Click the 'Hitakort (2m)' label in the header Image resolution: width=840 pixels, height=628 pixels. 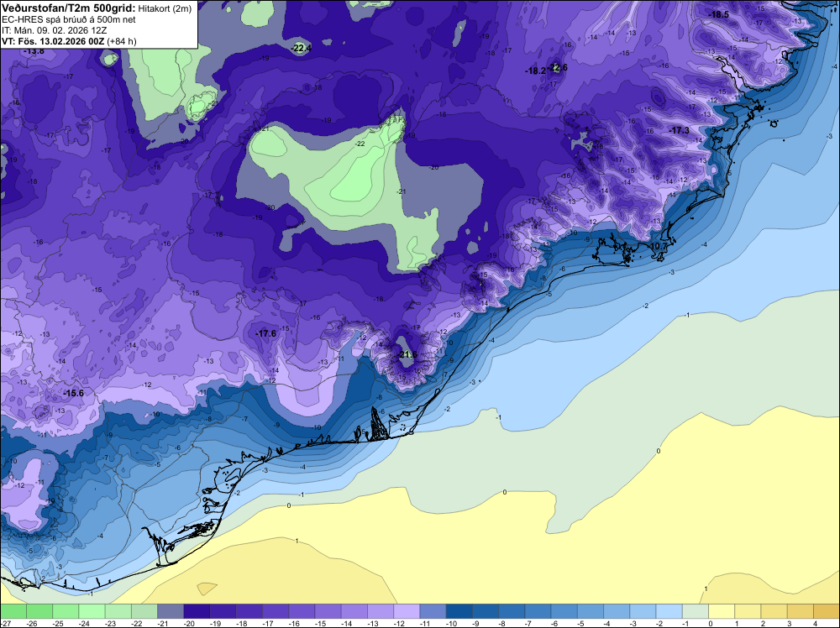[165, 8]
